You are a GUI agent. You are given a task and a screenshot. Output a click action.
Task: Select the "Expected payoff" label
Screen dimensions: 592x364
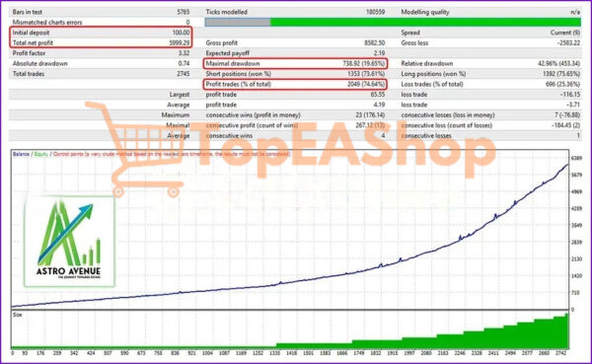228,53
